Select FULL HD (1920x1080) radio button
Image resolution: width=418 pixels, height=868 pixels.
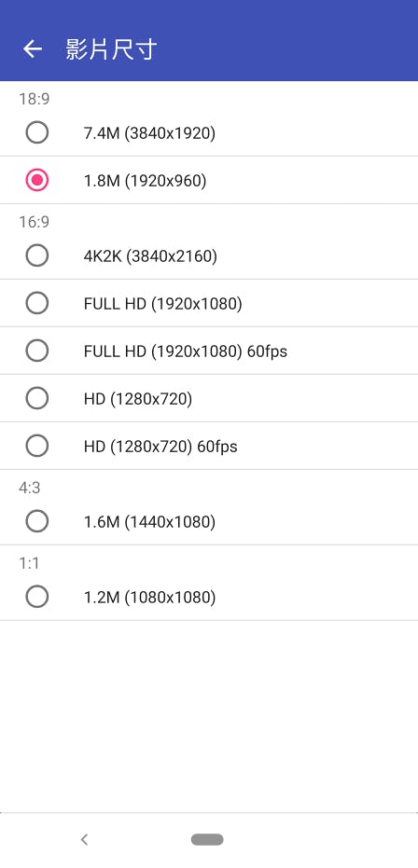[37, 303]
